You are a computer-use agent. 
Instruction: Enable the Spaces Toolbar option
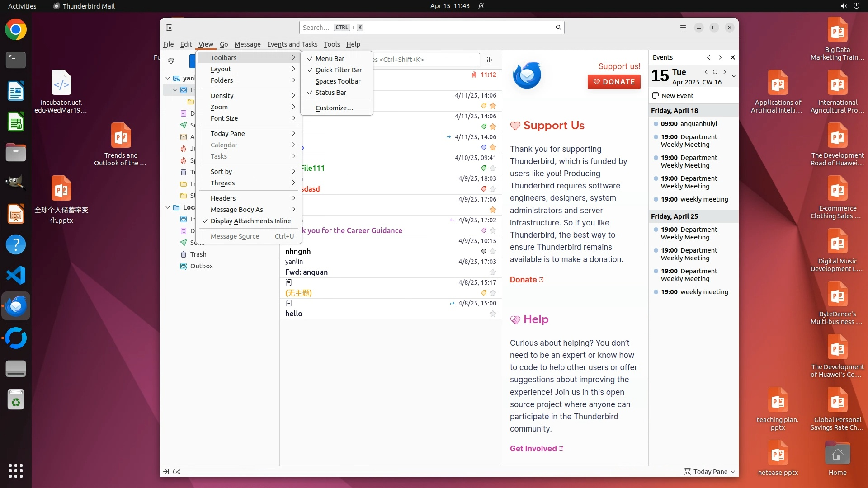click(338, 81)
